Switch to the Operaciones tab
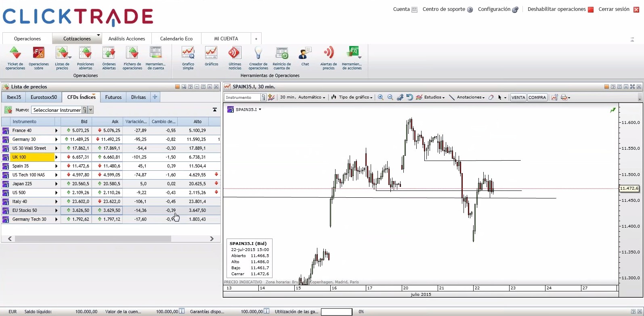Screen dimensions: 644x316 point(27,39)
